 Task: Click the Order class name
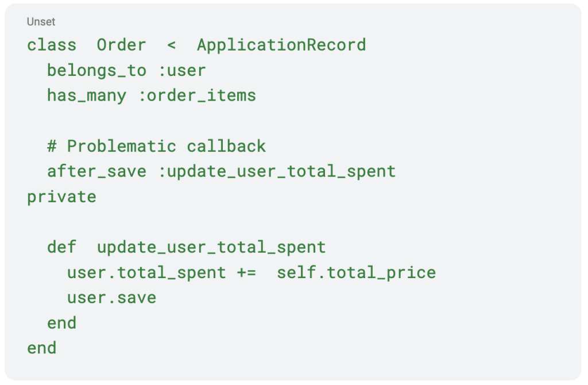122,45
